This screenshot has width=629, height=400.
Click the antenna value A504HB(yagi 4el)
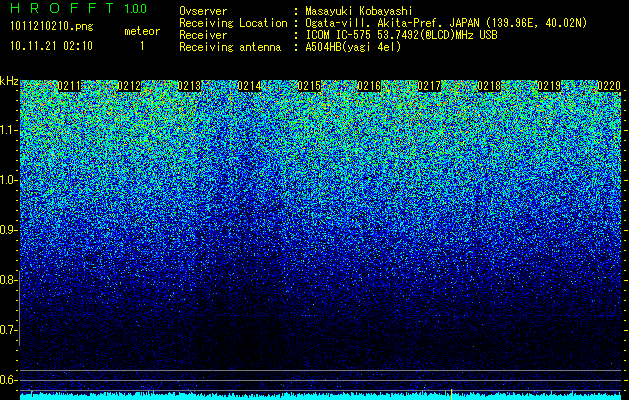pyautogui.click(x=353, y=47)
